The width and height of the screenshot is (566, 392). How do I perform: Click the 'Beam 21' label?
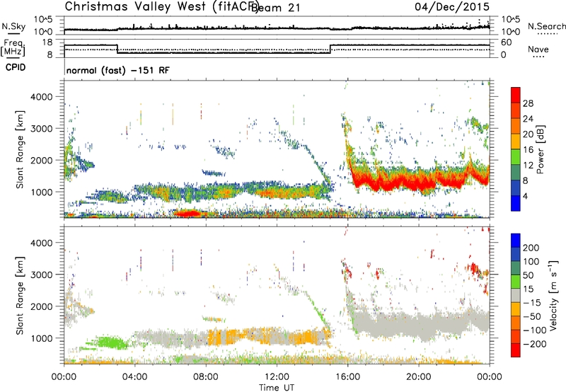(275, 7)
